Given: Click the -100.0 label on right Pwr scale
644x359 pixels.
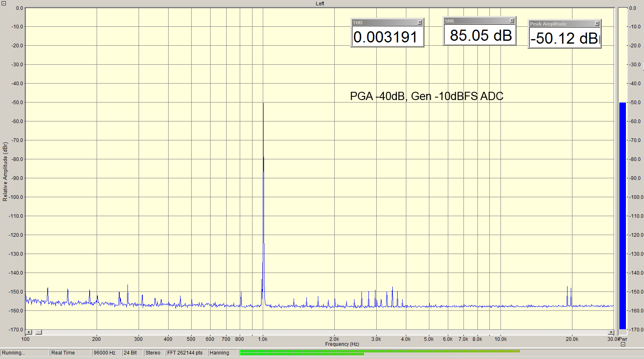Looking at the screenshot, I should point(636,197).
